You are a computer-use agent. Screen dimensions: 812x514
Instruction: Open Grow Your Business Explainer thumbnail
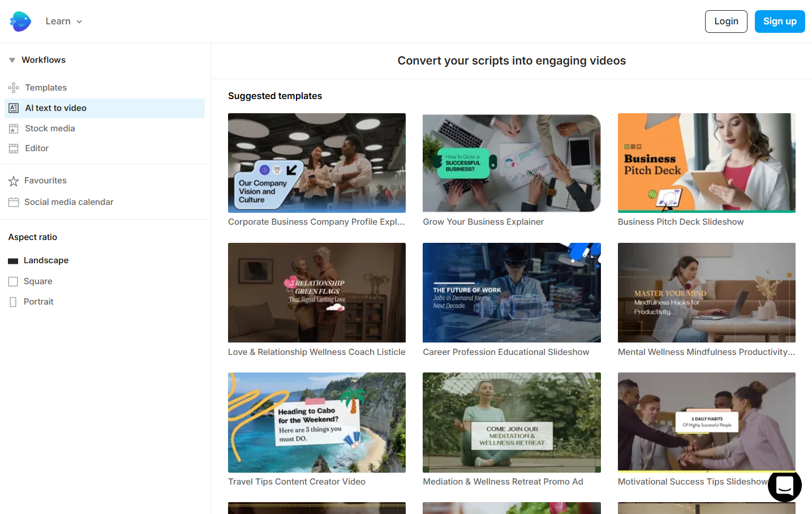[x=512, y=163]
